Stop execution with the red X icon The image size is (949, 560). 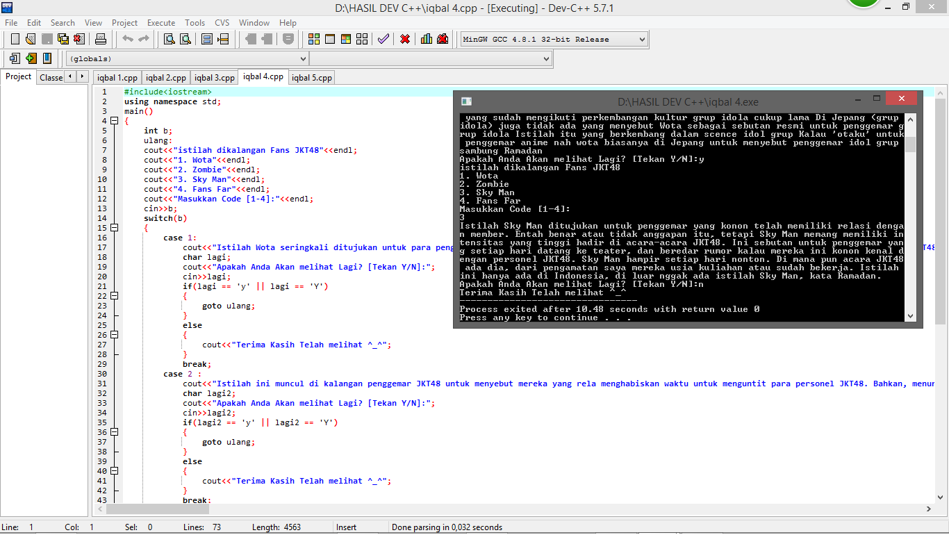[405, 39]
